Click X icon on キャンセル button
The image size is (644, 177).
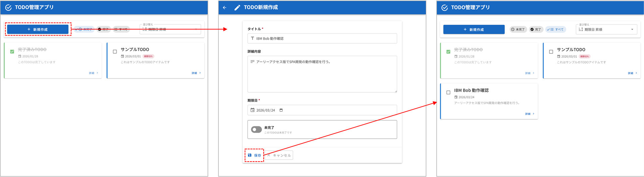pos(269,155)
